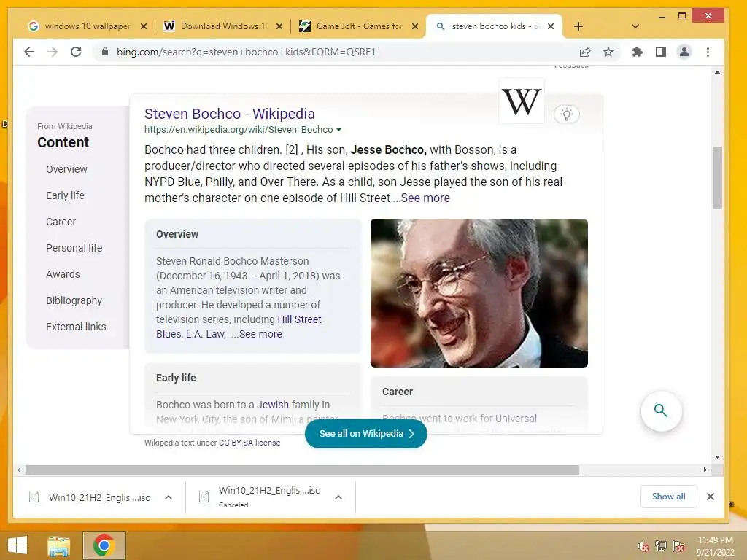Open the network tray icon
The image size is (747, 560).
pos(661,546)
